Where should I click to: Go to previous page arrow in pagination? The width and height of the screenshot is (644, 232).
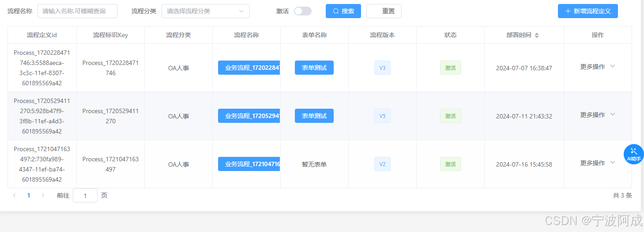click(x=15, y=195)
